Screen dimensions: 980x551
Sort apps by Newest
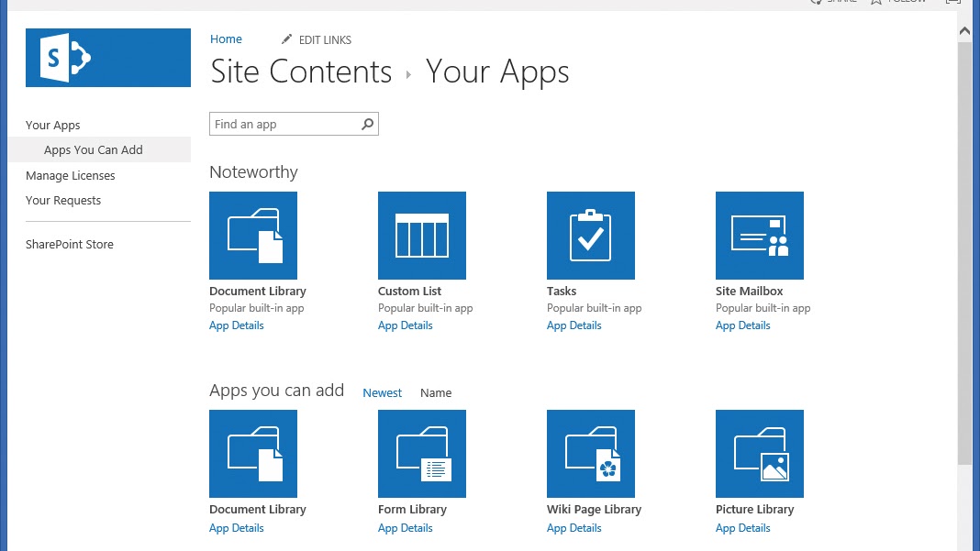click(382, 393)
